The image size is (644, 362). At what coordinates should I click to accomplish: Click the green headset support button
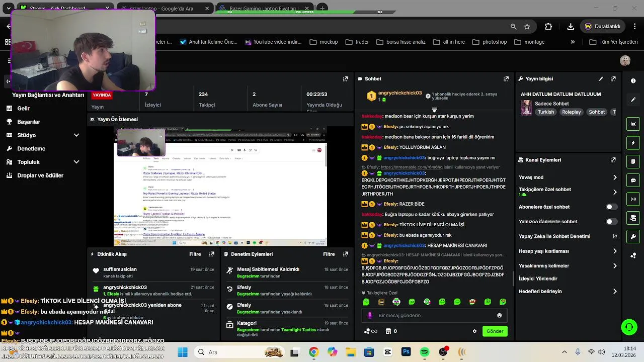click(x=629, y=327)
